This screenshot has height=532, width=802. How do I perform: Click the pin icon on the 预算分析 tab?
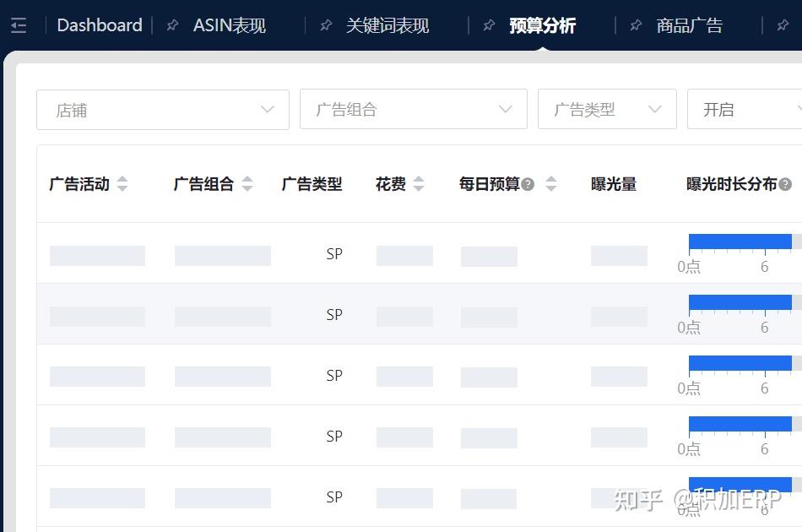pos(488,25)
